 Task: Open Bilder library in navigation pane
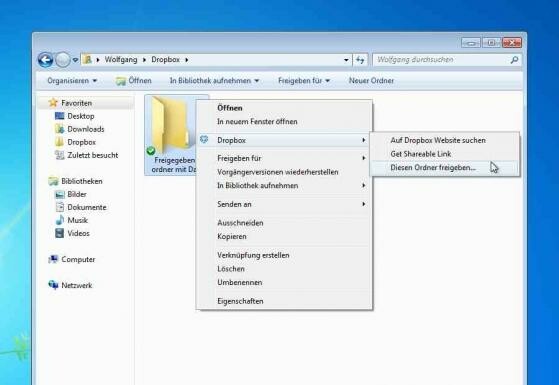[x=71, y=194]
